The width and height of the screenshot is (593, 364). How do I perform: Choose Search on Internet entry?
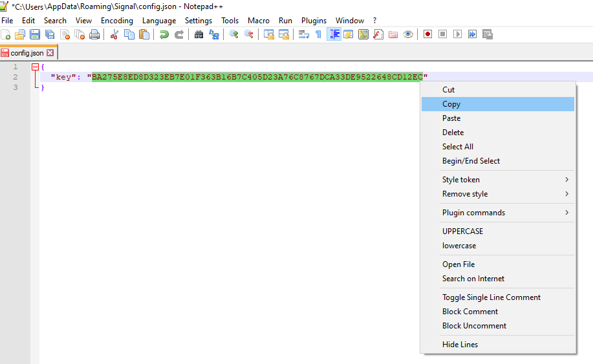pyautogui.click(x=498, y=279)
